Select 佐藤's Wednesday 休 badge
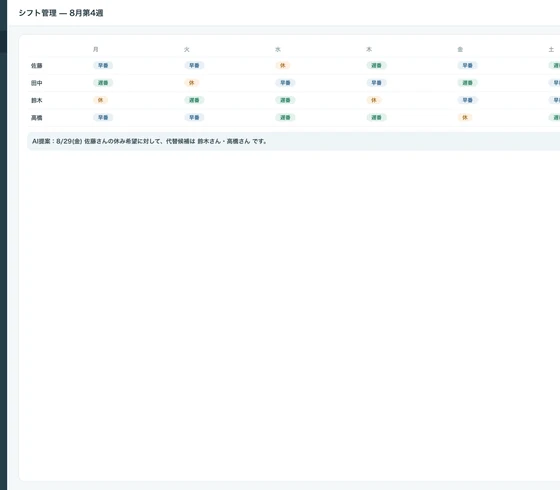 click(x=282, y=65)
